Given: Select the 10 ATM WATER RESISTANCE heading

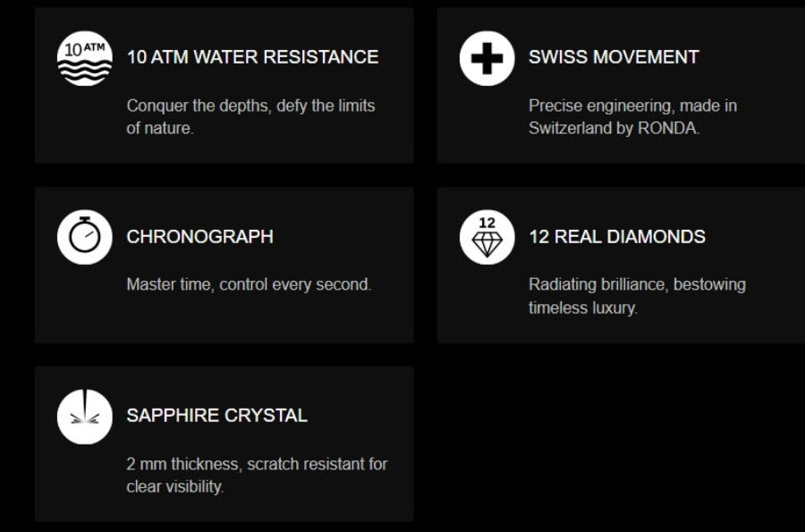Looking at the screenshot, I should click(x=252, y=57).
